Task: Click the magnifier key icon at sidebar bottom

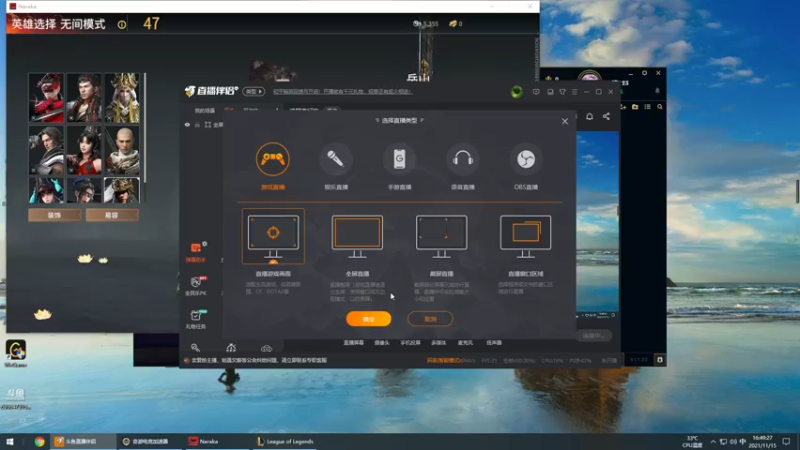Action: coord(195,348)
